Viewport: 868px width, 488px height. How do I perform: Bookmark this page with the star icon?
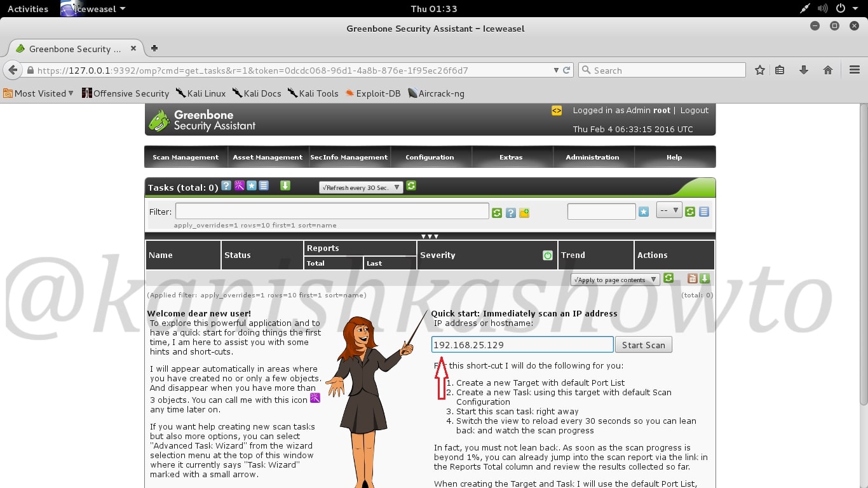[760, 71]
